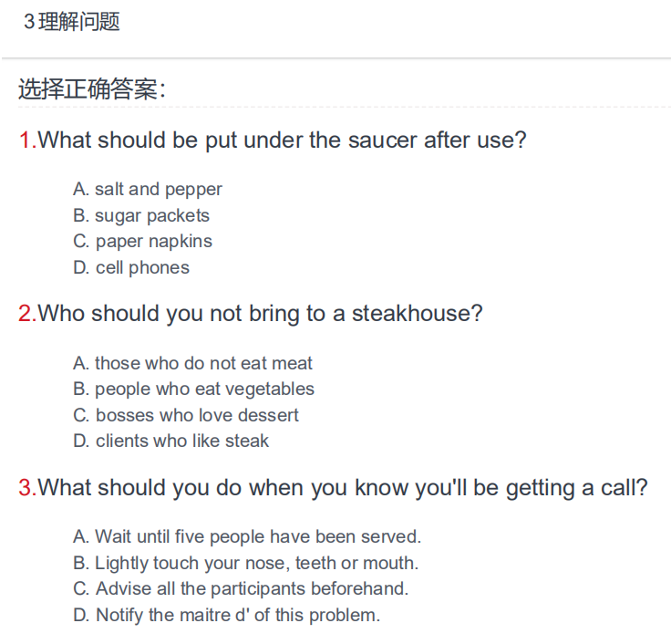Select D. Notify the maitre d' option

(227, 615)
